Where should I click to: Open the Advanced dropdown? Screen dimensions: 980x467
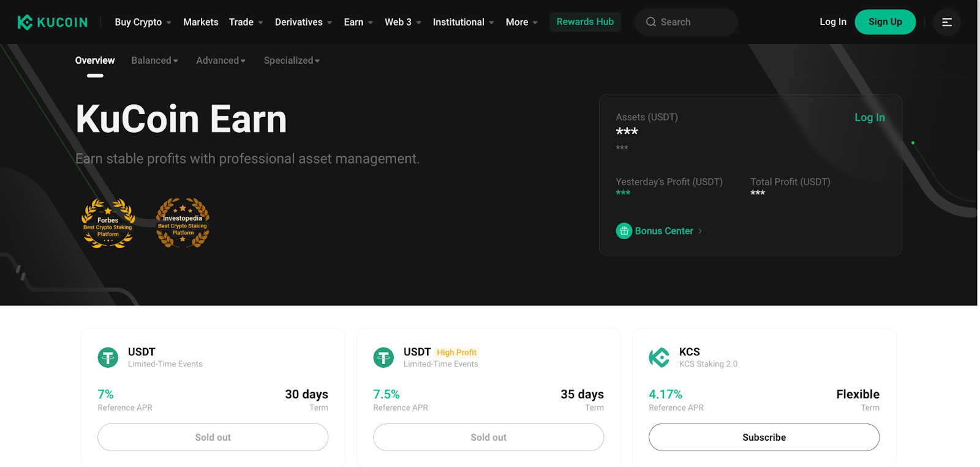tap(221, 61)
